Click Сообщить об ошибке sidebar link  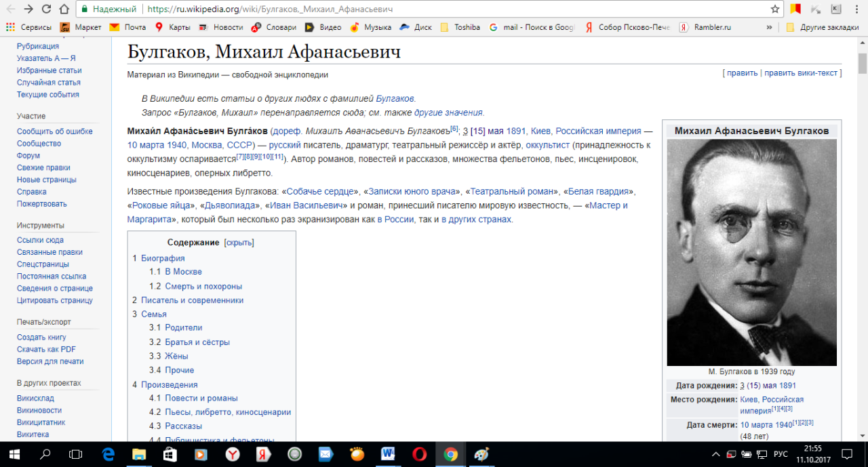55,131
